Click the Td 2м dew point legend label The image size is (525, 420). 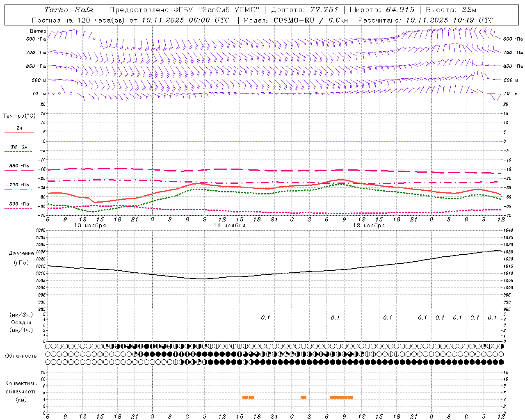tap(19, 147)
